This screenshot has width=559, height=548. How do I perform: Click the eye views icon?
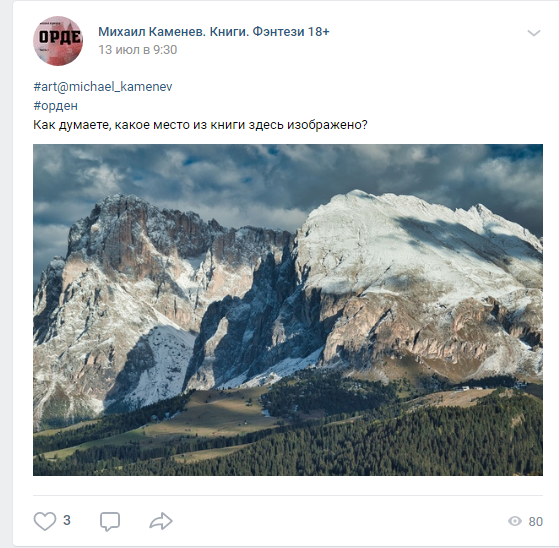tap(514, 521)
